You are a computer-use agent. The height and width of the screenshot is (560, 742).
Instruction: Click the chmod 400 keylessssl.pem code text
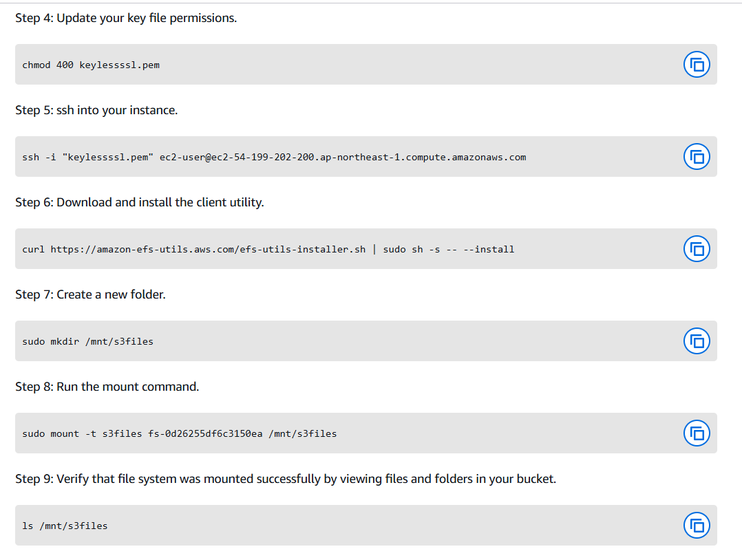(91, 65)
